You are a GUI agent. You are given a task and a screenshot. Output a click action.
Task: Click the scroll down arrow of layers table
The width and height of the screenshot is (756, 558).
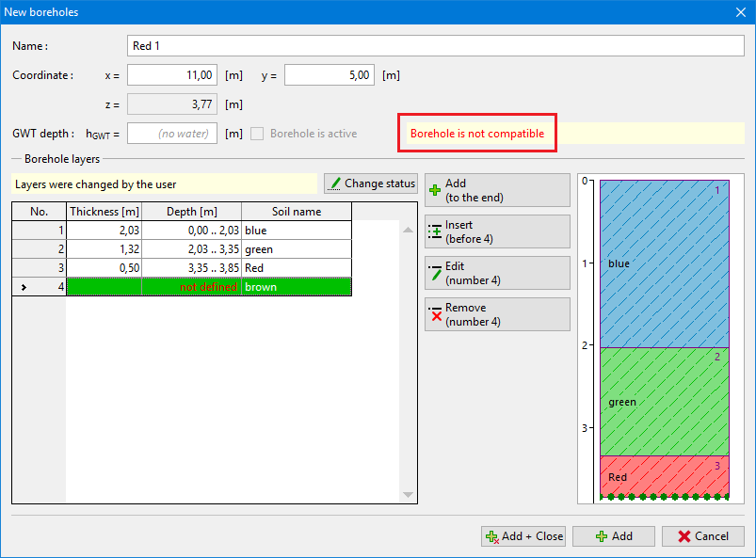408,495
